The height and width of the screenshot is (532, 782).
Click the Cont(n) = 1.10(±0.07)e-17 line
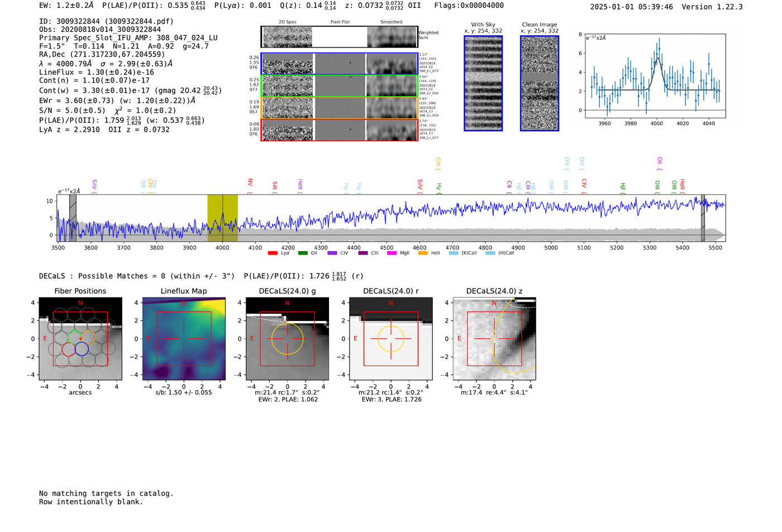point(94,80)
